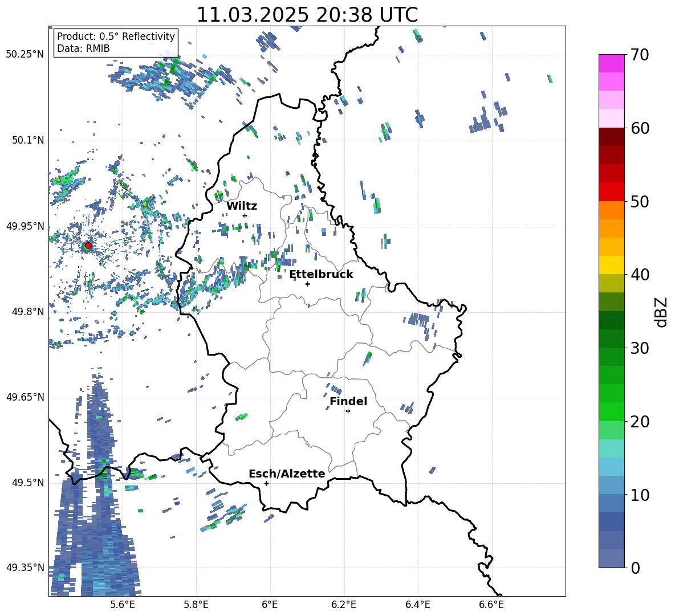Pick the magenta top colorbar segment
Screen dimensions: 675x616
click(x=611, y=63)
